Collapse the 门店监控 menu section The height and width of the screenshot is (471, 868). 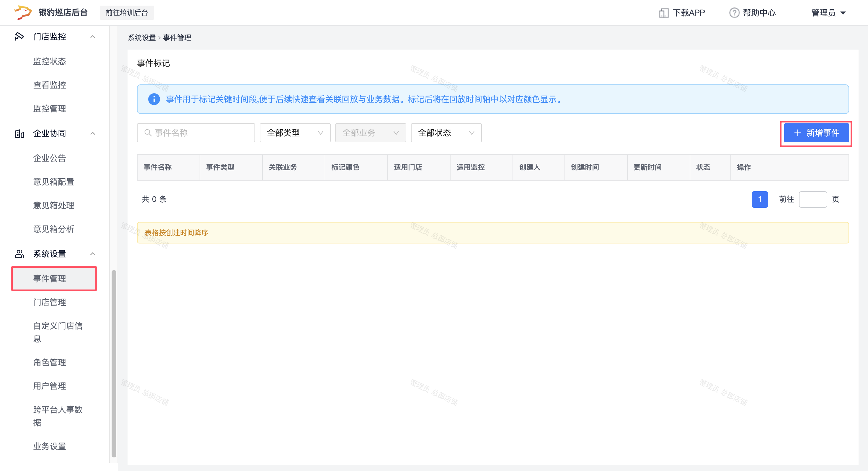93,36
